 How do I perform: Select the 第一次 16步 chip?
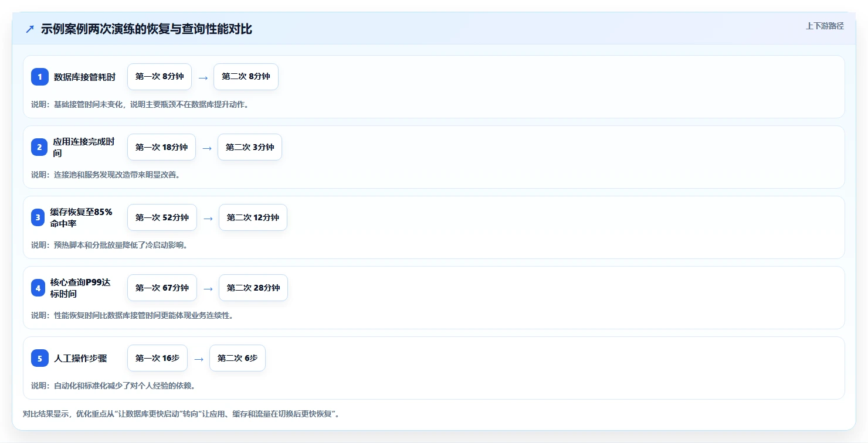pos(157,358)
